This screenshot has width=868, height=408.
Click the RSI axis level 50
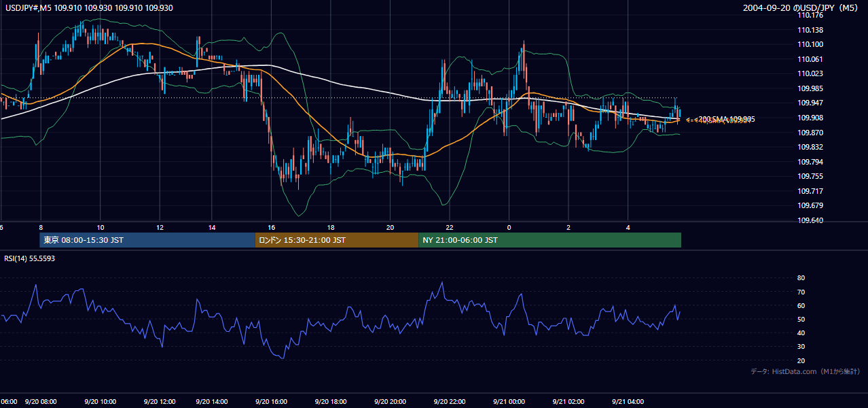[801, 319]
